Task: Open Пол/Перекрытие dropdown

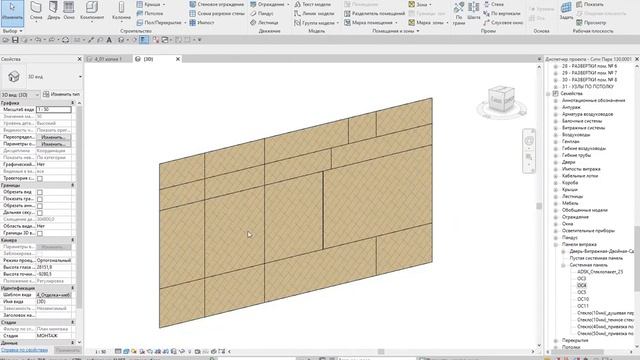Action: (185, 22)
